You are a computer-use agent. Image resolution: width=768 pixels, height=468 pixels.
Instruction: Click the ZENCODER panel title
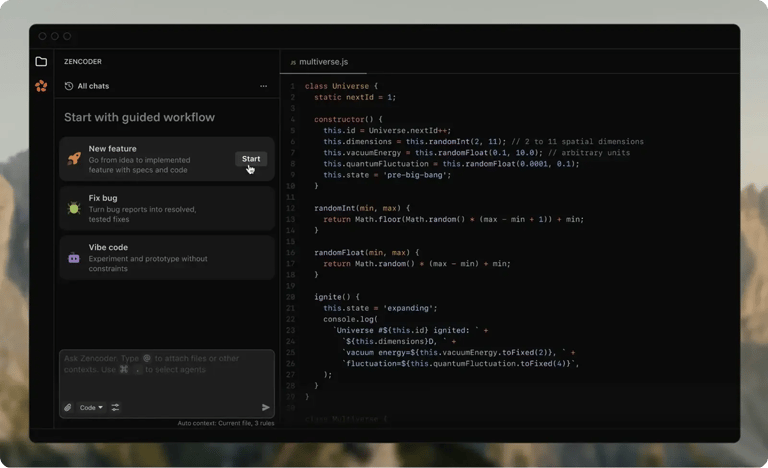pyautogui.click(x=83, y=62)
